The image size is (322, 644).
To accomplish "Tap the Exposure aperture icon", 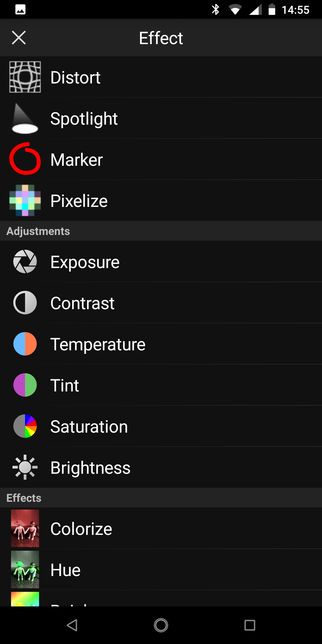I will pos(25,261).
